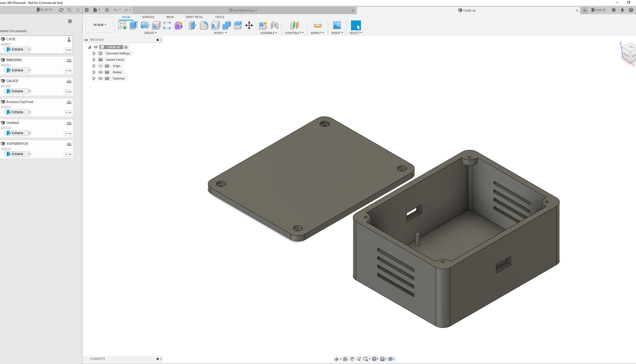Hide the Bodies folder
Screen dimensions: 636x364
point(101,72)
